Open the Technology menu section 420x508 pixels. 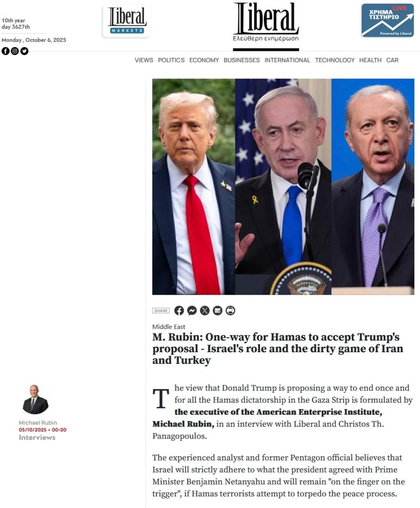pos(335,60)
